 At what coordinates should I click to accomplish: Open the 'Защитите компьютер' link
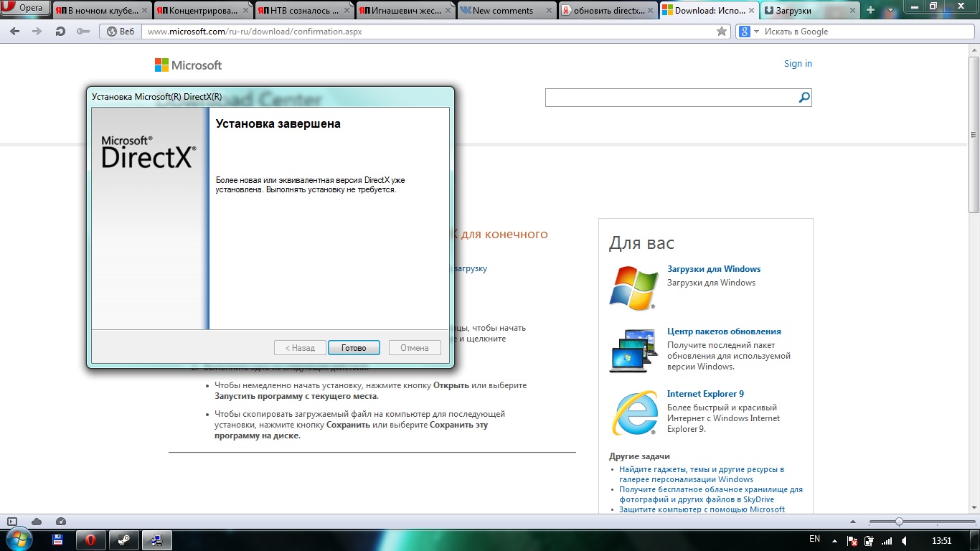(x=702, y=509)
